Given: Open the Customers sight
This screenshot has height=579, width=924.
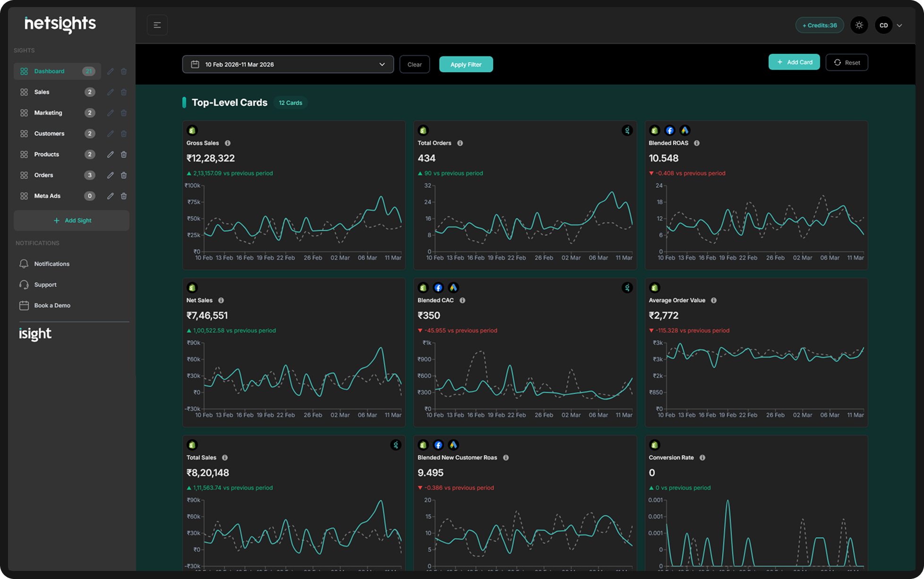Looking at the screenshot, I should [57, 134].
